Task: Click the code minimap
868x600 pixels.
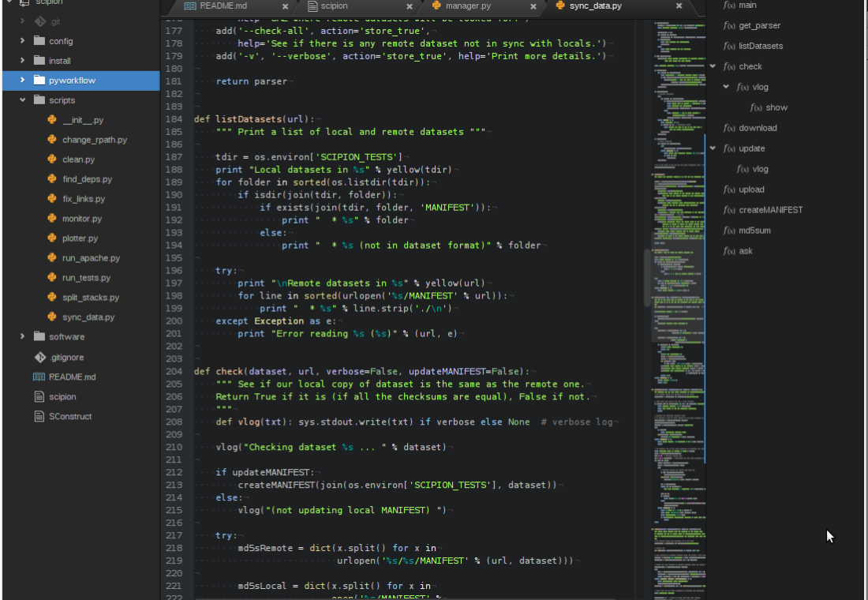Action: 679,310
